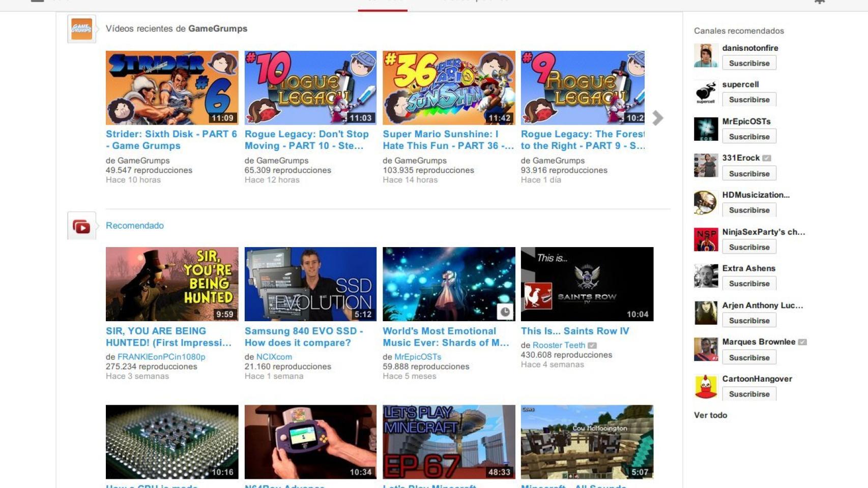Click the Samsung 840 EVO SSD thumbnail
The width and height of the screenshot is (868, 488).
pos(311,284)
